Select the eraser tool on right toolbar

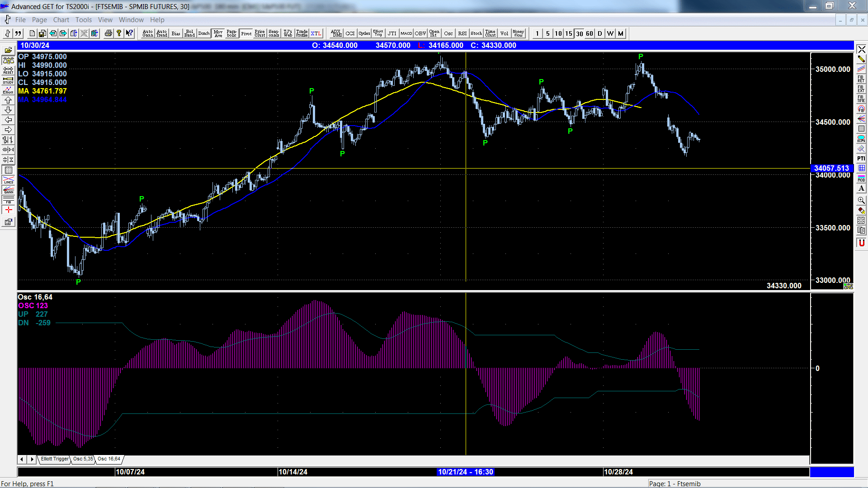pos(861,210)
